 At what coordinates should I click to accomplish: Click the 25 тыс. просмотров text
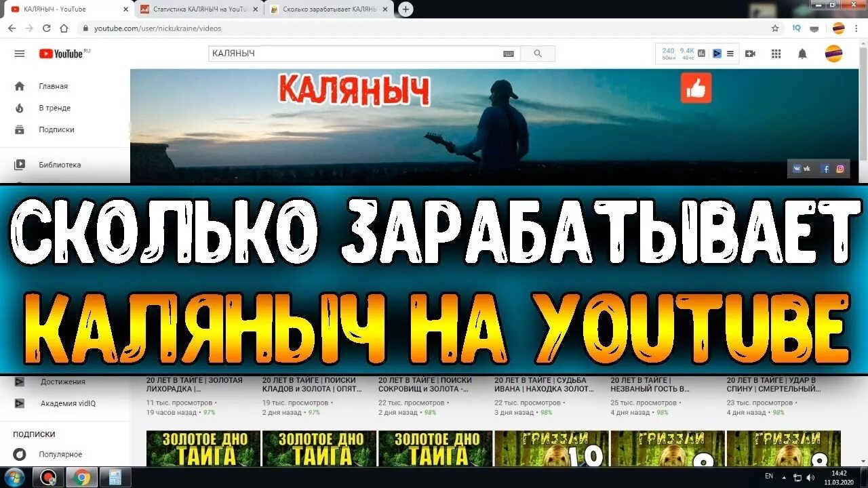pyautogui.click(x=644, y=403)
